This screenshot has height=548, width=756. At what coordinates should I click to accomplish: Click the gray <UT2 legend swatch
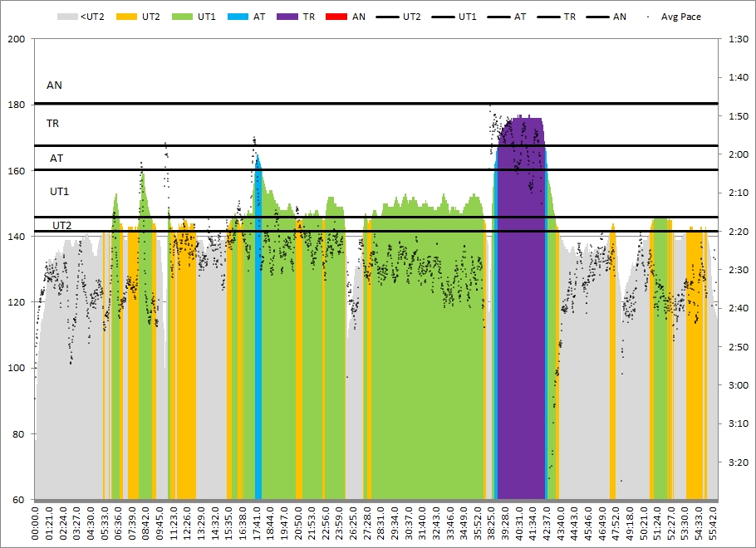(66, 17)
